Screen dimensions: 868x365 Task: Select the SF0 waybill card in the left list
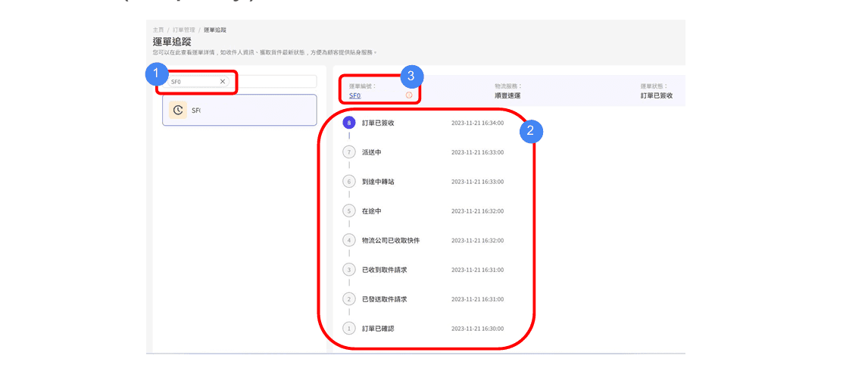point(239,111)
